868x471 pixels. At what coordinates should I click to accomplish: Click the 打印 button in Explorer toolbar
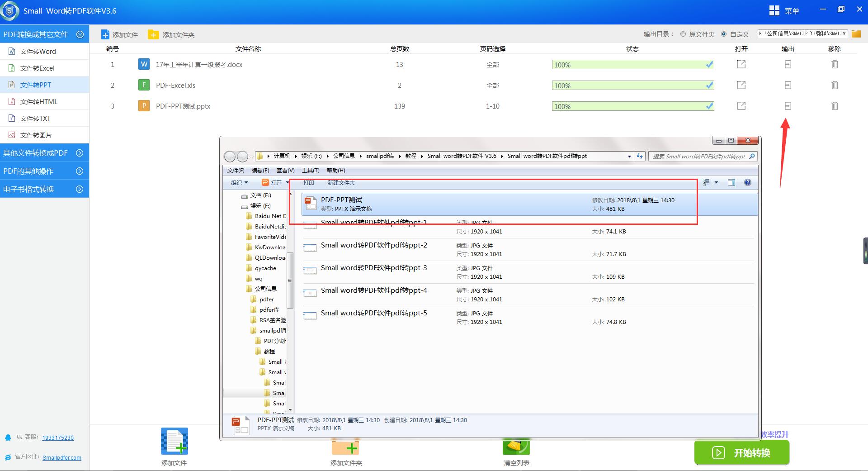(x=309, y=182)
